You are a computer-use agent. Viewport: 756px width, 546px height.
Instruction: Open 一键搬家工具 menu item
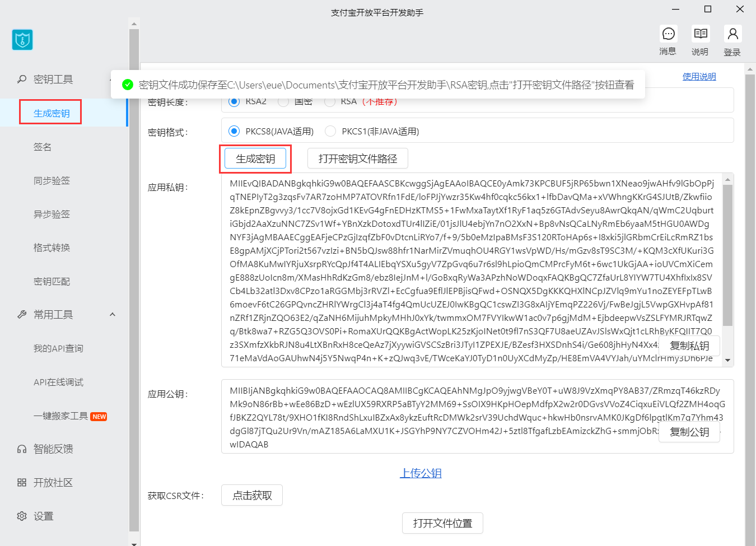[x=60, y=416]
